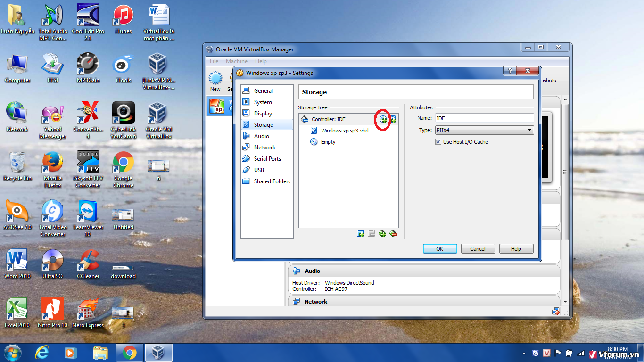Click Remove Attachment icon below storage tree
Screen dimensions: 644x362
pos(393,233)
